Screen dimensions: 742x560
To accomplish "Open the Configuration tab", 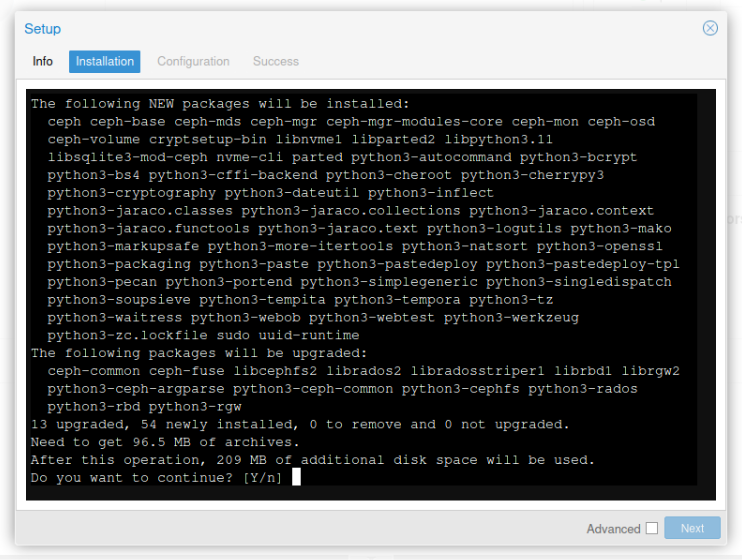I will [x=193, y=62].
